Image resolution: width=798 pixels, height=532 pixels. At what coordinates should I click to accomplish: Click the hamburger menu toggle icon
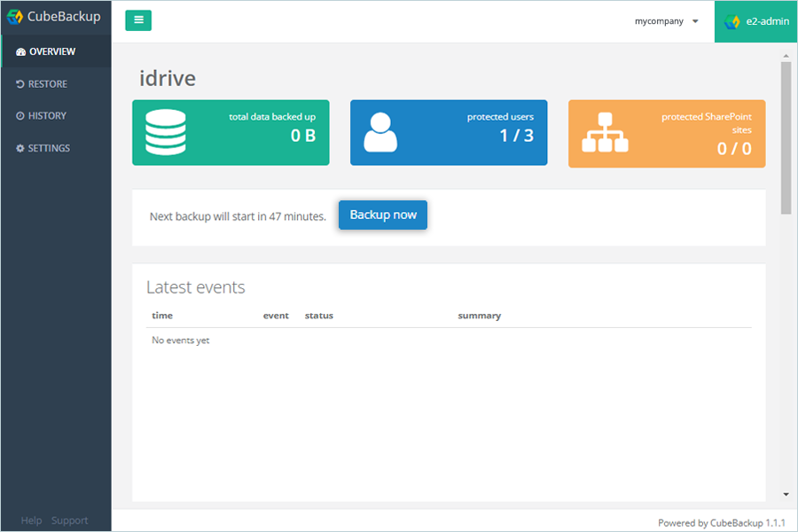point(138,20)
